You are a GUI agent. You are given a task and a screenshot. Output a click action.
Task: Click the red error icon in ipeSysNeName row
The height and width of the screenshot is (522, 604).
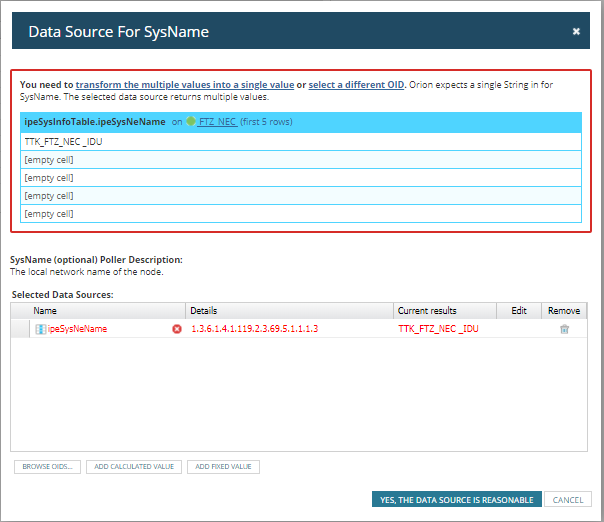(x=177, y=329)
